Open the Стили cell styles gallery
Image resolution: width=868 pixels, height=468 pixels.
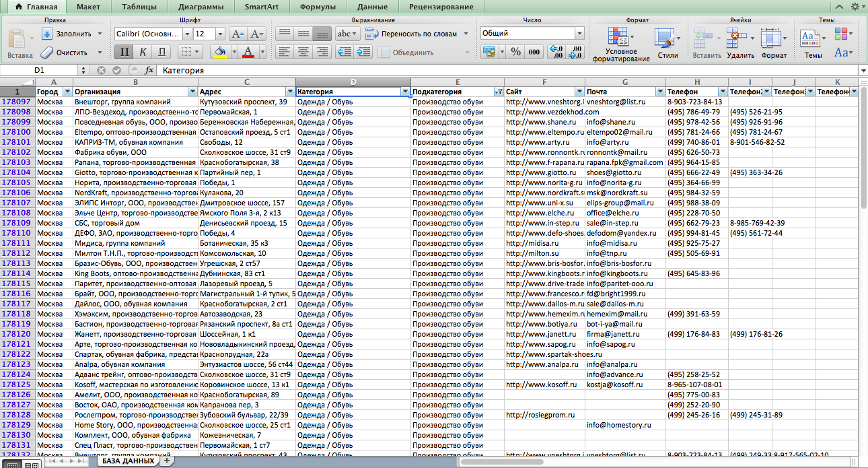tap(667, 44)
